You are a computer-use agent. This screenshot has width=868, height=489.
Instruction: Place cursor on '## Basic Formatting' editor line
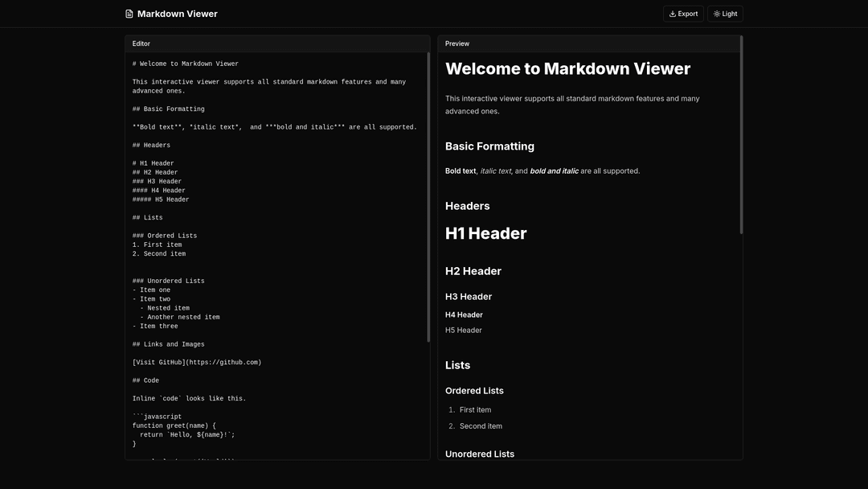click(169, 109)
